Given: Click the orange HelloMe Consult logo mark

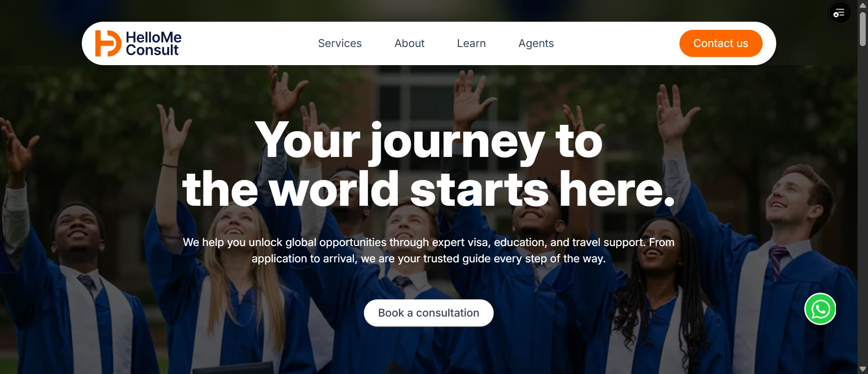Looking at the screenshot, I should click(108, 43).
